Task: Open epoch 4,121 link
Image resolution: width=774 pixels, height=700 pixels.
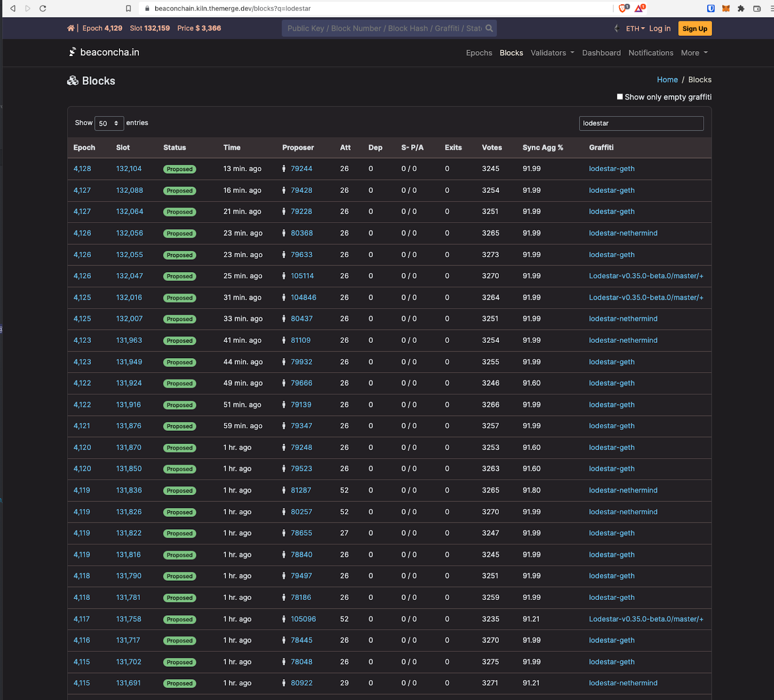Action: [82, 426]
